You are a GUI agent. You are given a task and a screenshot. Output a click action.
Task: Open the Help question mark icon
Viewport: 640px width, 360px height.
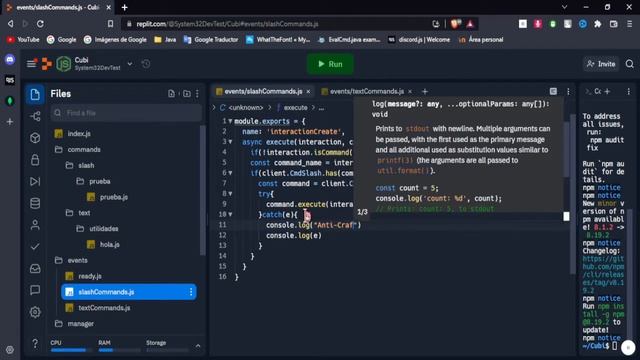35,343
